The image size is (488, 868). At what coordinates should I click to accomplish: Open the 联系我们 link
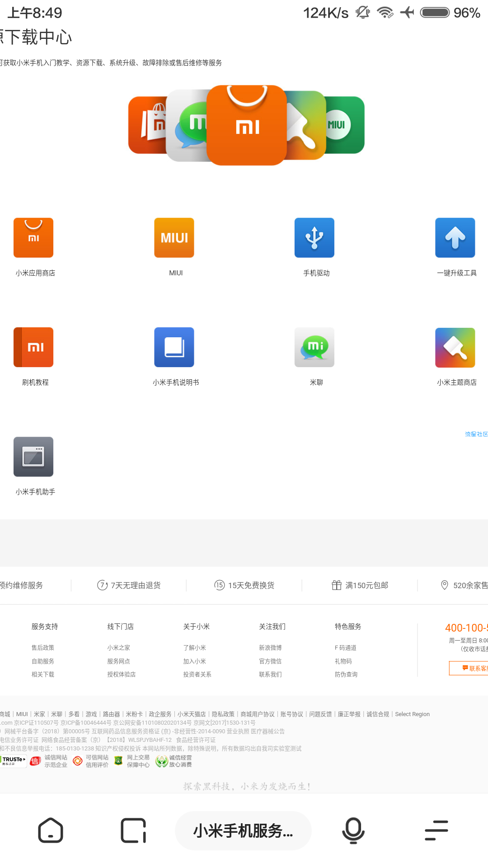tap(271, 675)
